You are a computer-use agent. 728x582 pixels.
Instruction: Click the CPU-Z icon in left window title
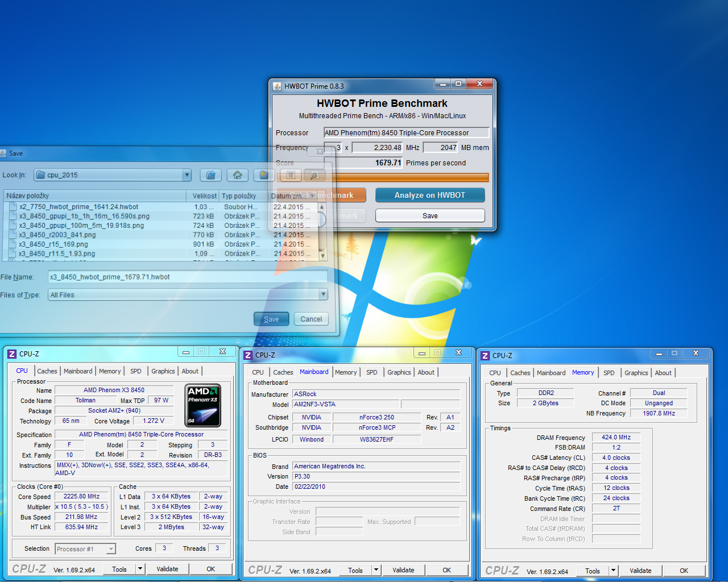12,354
